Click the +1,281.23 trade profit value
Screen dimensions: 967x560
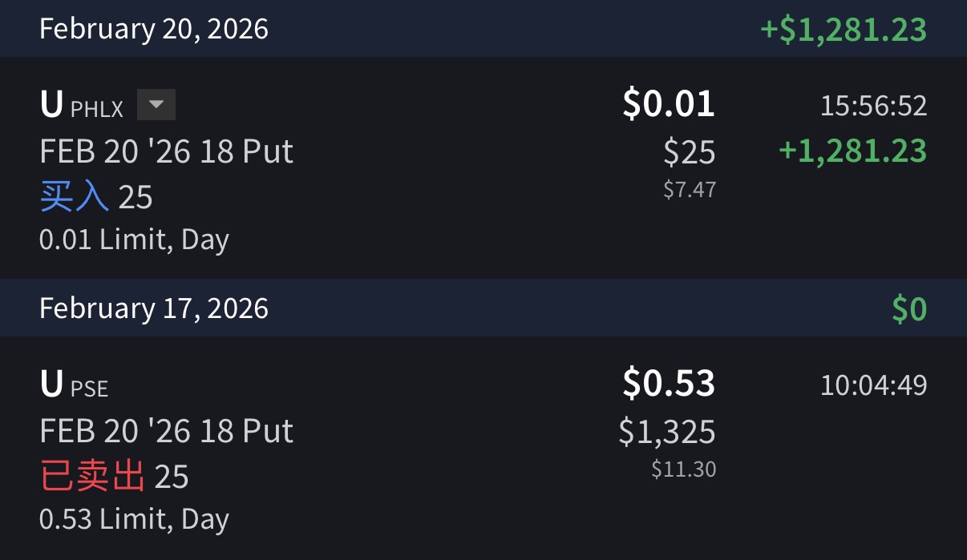pyautogui.click(x=852, y=151)
